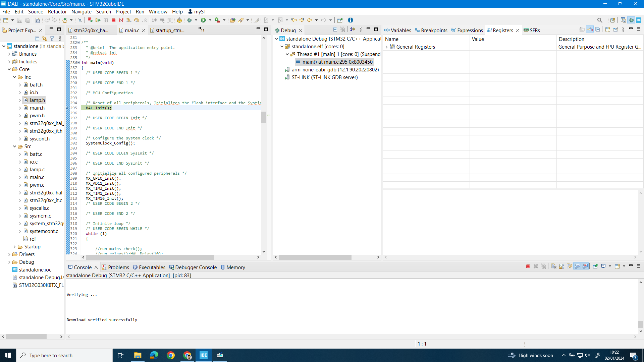Viewport: 644px width, 362px height.
Task: Resume the suspended program
Action: pyautogui.click(x=98, y=20)
